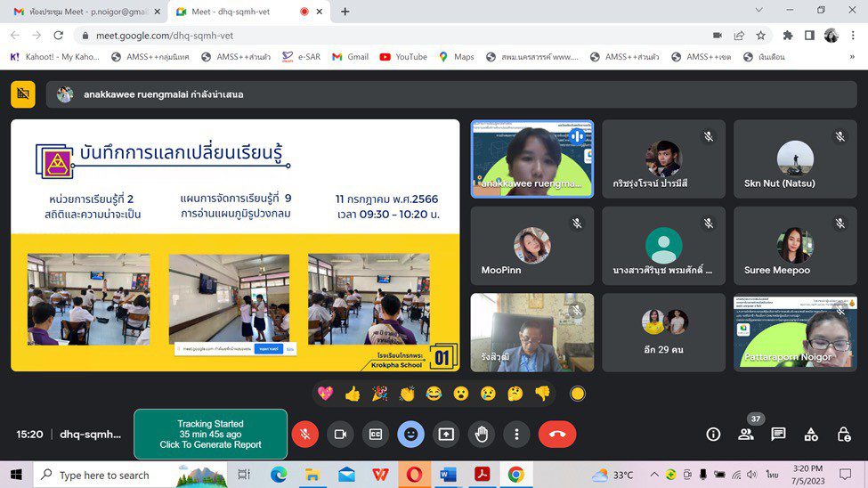
Task: Open the extensions puzzle icon
Action: coord(787,36)
